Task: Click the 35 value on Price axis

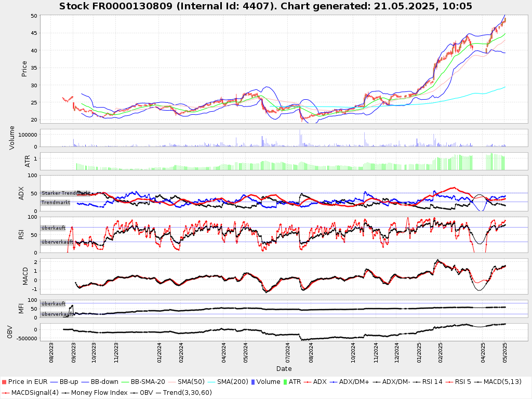Action: point(34,68)
